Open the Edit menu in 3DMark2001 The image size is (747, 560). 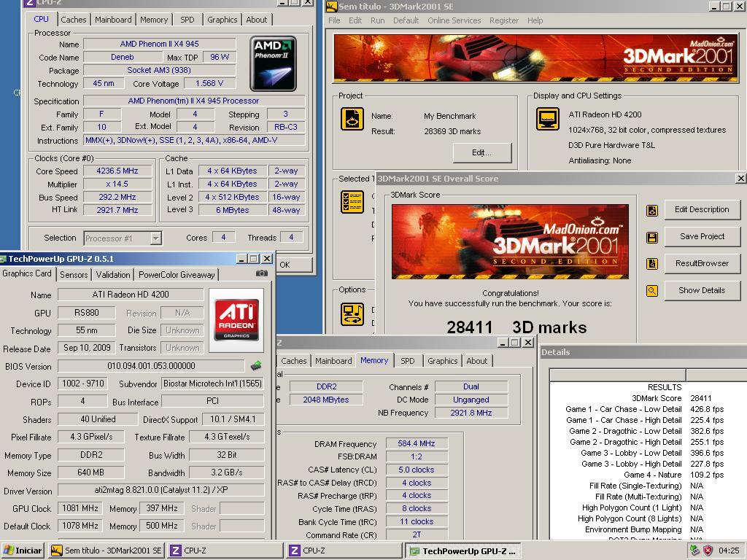(355, 20)
